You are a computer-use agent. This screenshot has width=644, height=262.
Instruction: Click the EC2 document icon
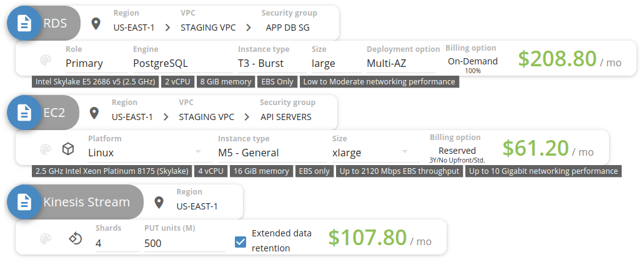(x=24, y=113)
